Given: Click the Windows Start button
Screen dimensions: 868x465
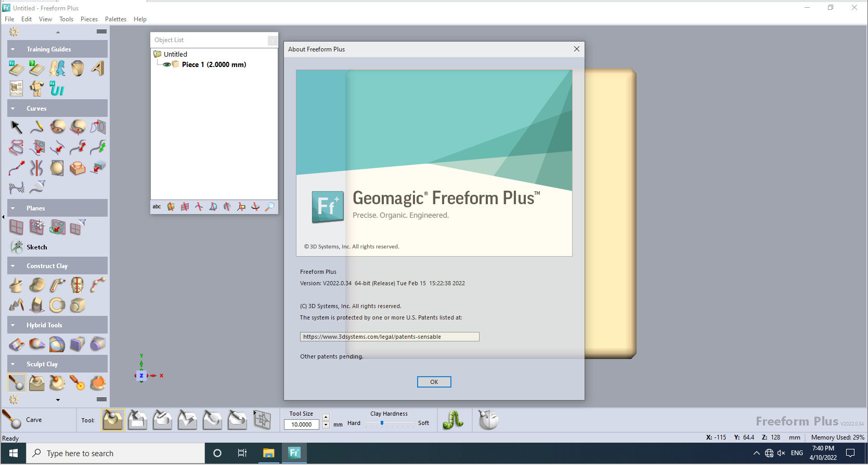Looking at the screenshot, I should pos(13,453).
